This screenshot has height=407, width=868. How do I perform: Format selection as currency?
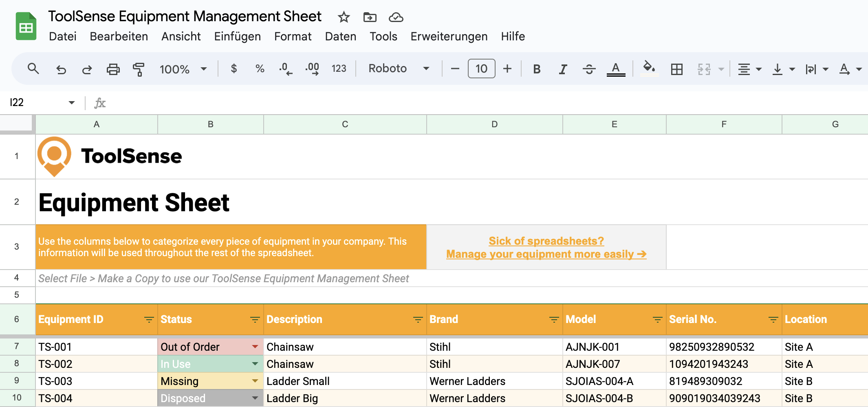[234, 69]
